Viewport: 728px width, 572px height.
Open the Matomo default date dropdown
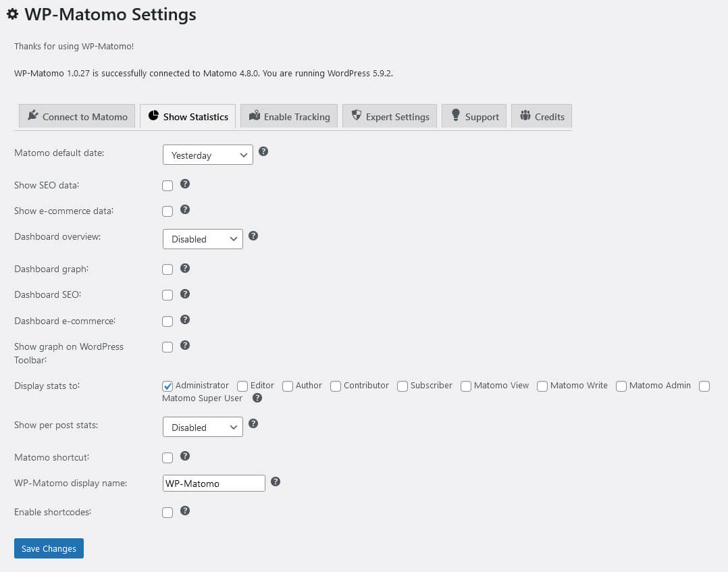coord(207,155)
